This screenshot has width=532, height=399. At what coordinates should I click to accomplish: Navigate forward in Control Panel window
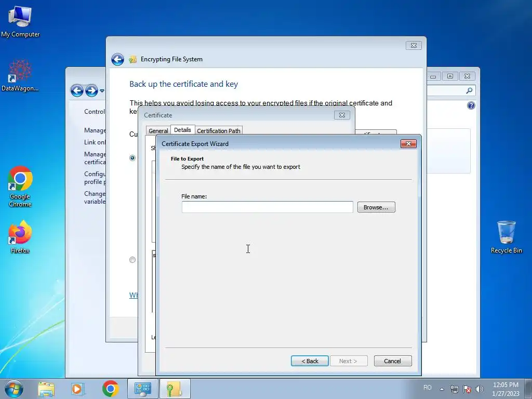pos(91,90)
